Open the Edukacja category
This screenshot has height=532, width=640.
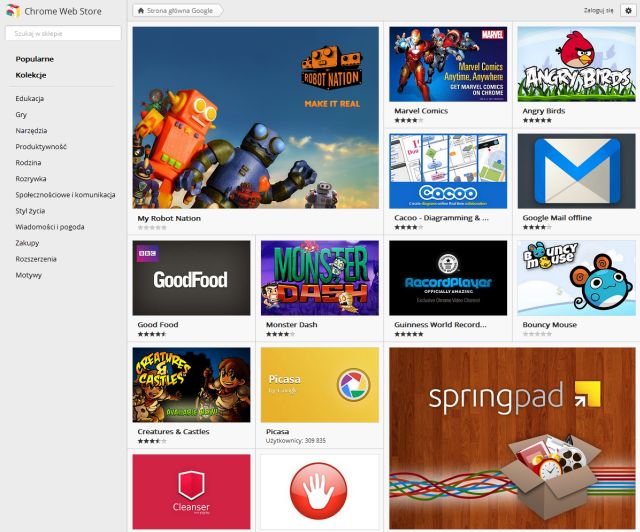pyautogui.click(x=30, y=98)
